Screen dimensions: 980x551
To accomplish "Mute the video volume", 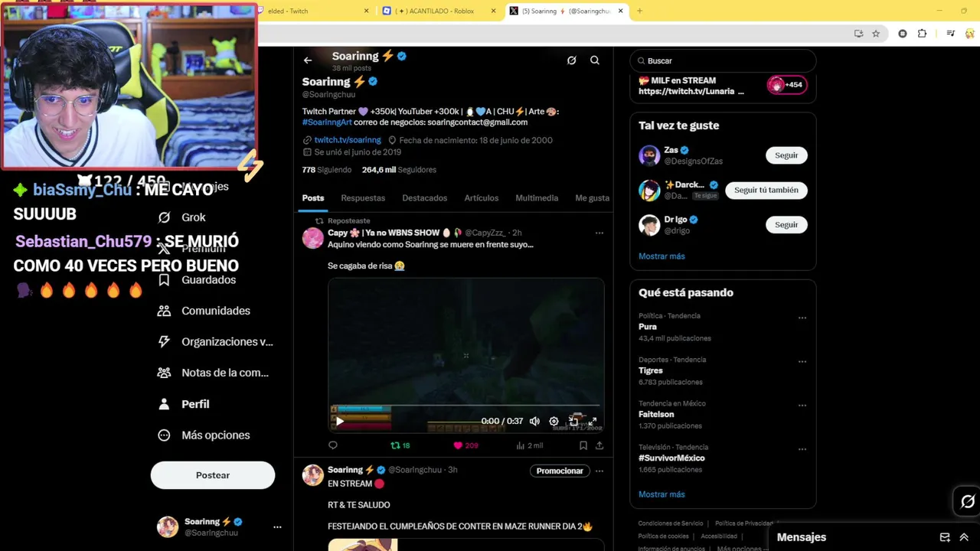I will 534,421.
